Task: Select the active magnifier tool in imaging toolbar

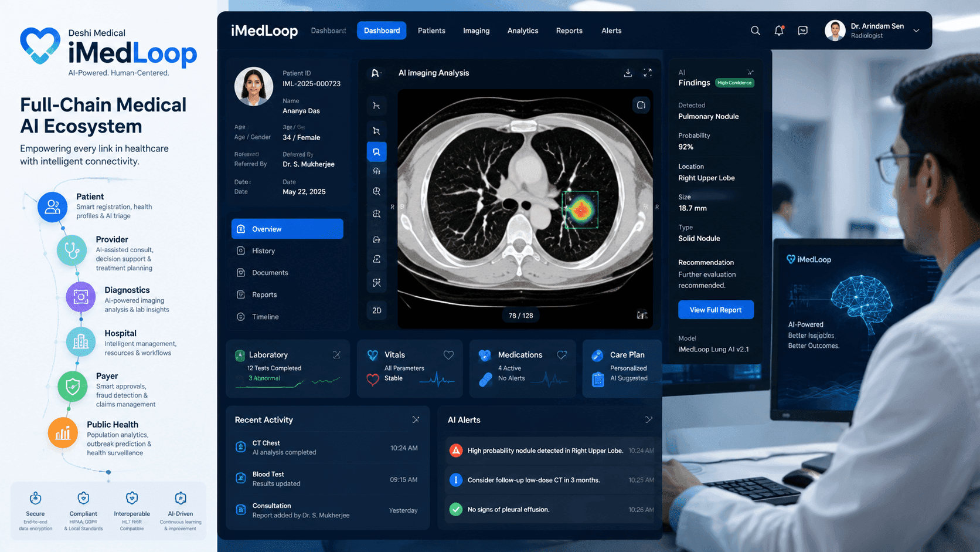Action: 376,152
